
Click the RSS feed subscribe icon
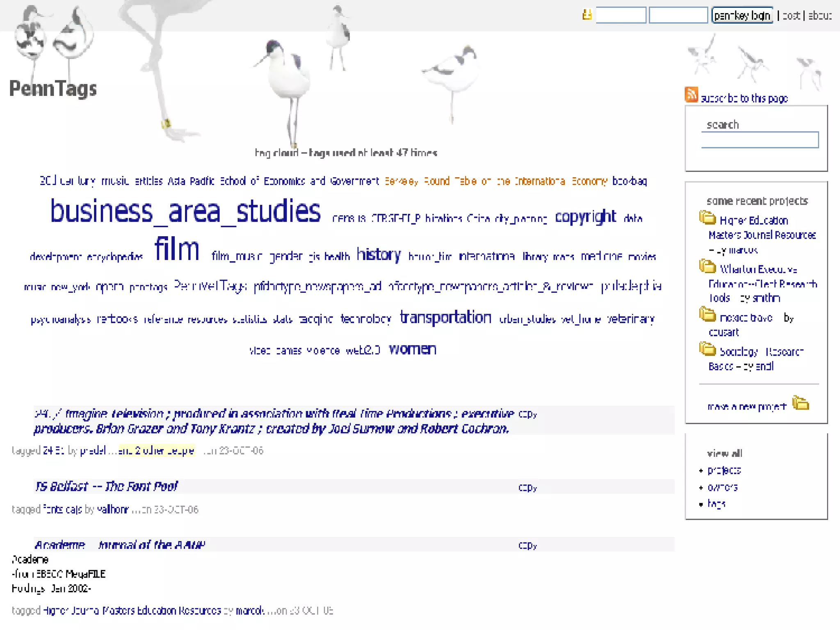691,94
